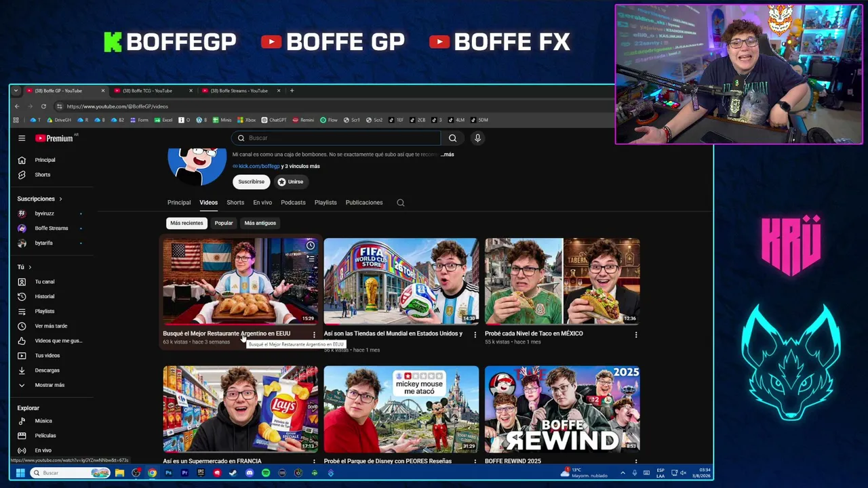Image resolution: width=868 pixels, height=488 pixels.
Task: Open the Windows Start menu
Action: [x=20, y=473]
